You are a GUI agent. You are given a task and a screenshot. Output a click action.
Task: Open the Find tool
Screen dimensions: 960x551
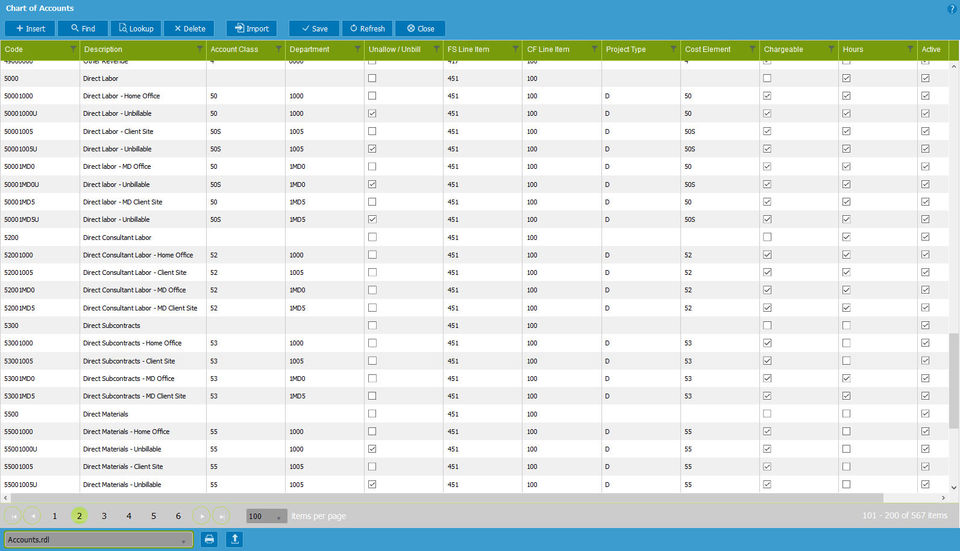[x=83, y=29]
